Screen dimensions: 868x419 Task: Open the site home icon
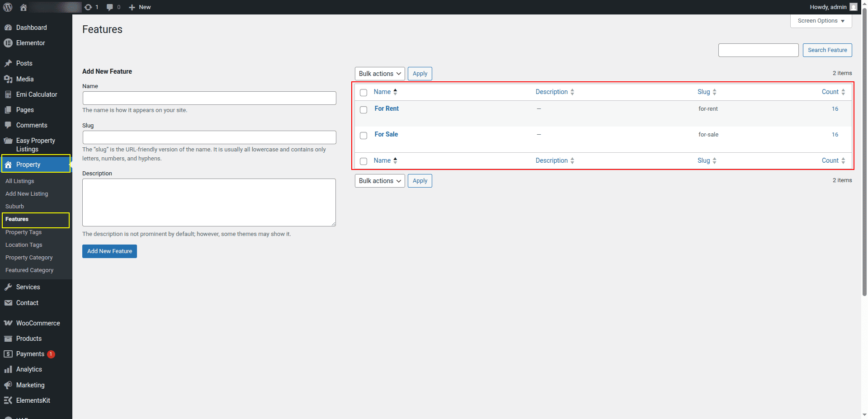24,7
